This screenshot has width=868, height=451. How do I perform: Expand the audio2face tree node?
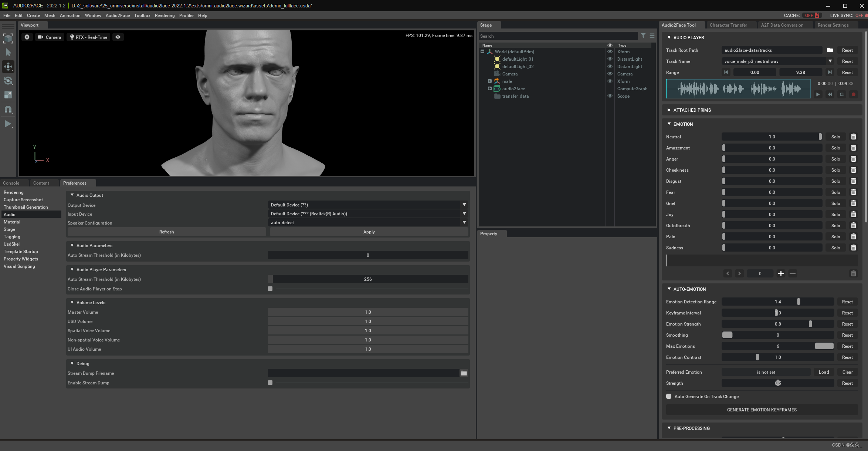point(489,89)
